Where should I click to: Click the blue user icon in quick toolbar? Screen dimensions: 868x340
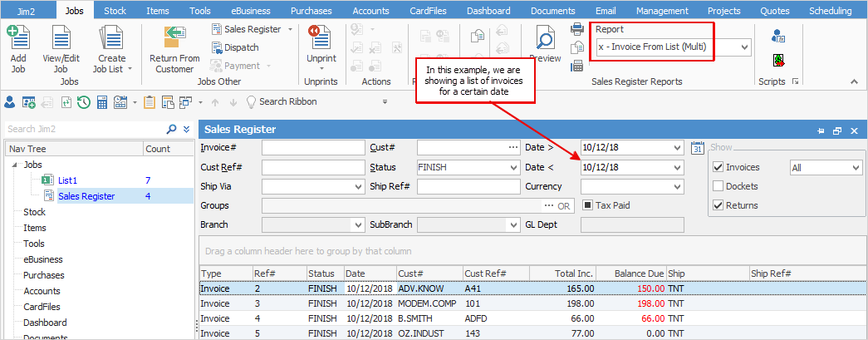(10, 102)
